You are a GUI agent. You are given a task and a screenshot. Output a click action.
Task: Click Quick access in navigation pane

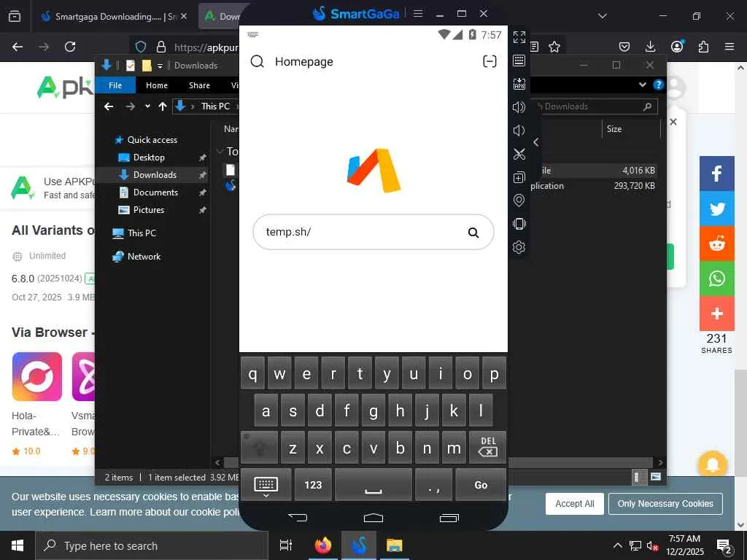pyautogui.click(x=152, y=139)
